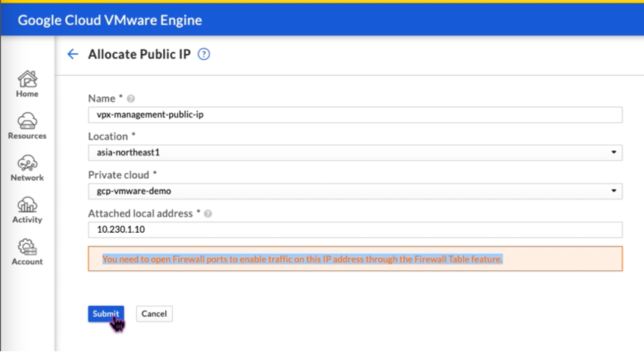Cancel the public IP allocation

154,314
